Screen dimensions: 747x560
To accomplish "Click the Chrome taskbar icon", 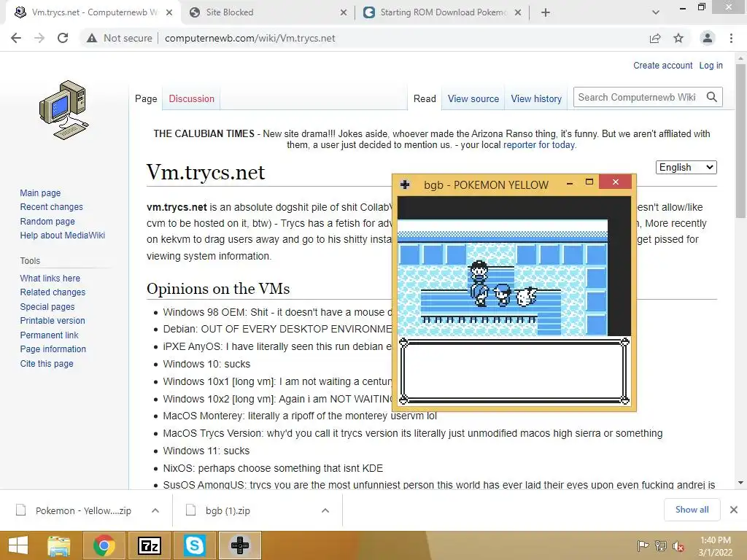I will pos(104,545).
